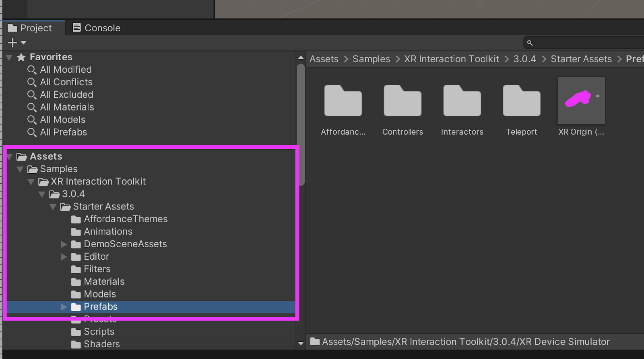This screenshot has height=359, width=644.
Task: Open the Teleport folder thumbnail
Action: (x=522, y=101)
